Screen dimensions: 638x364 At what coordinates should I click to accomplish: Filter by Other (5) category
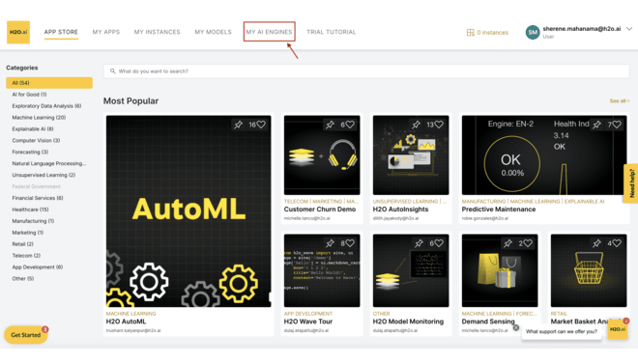click(23, 279)
